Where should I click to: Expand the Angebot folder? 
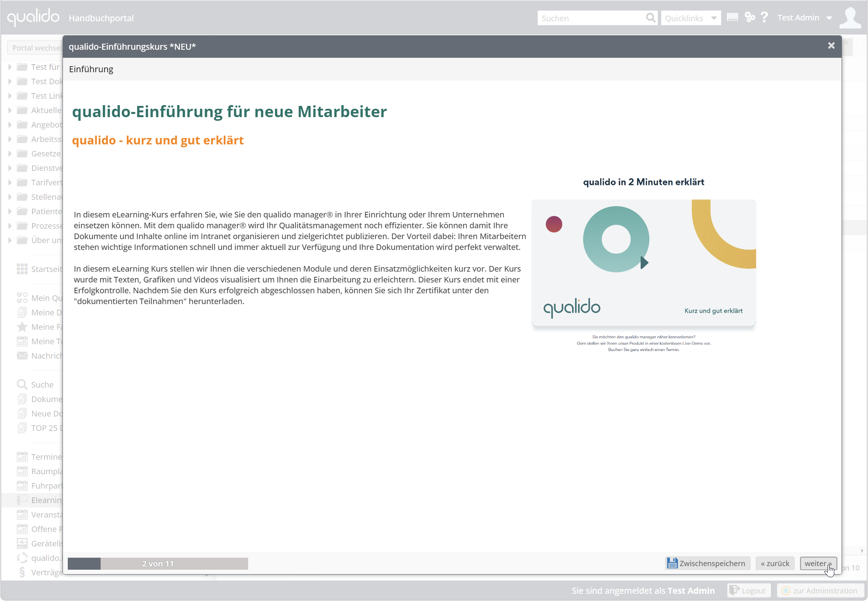click(10, 125)
